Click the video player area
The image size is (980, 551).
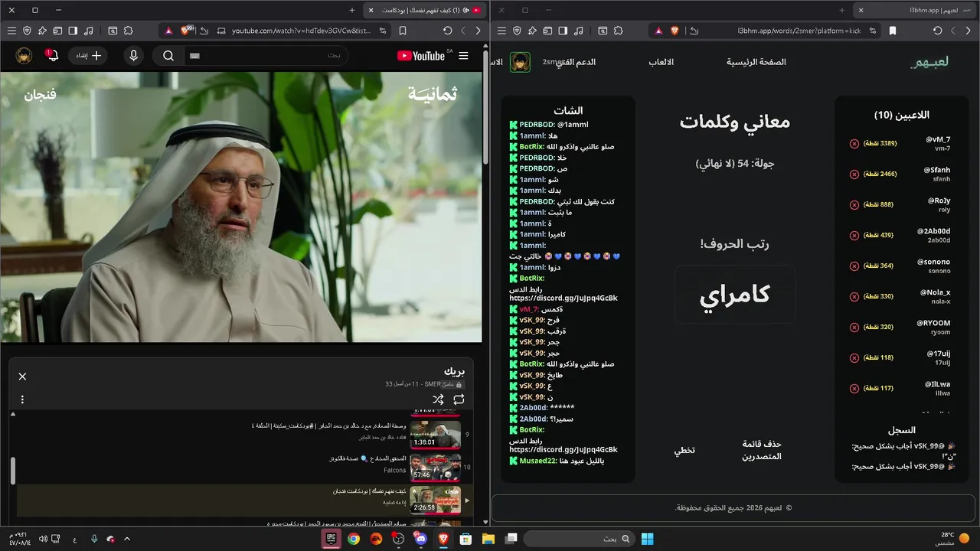pyautogui.click(x=241, y=207)
